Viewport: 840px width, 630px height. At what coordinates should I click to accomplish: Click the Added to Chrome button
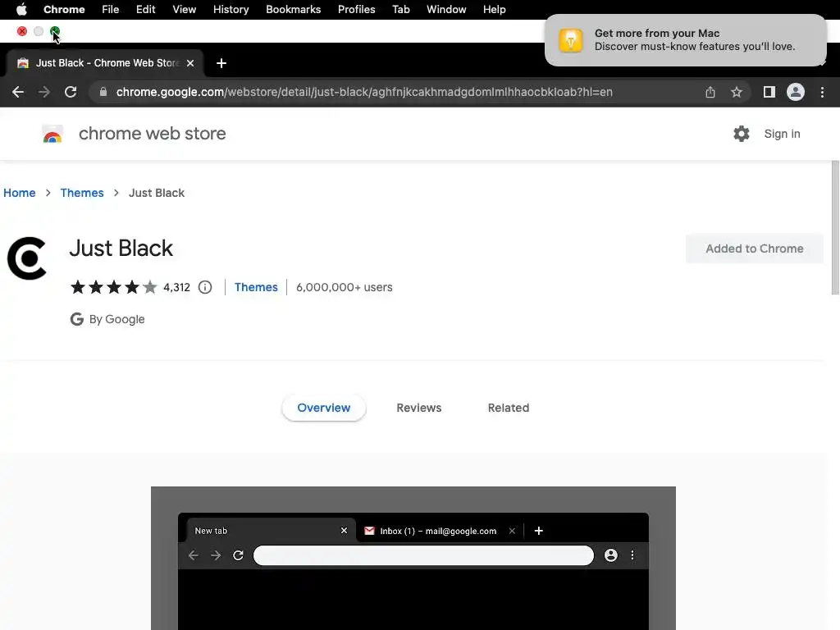755,249
